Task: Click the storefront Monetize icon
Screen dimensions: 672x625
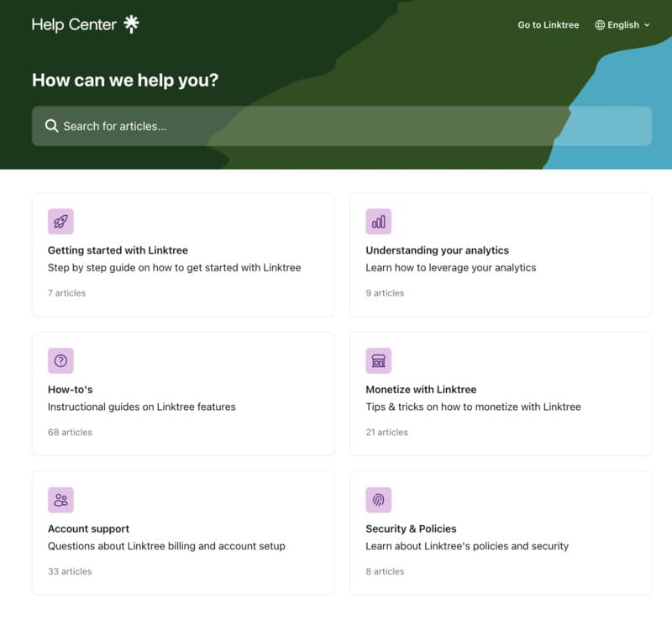Action: point(379,361)
